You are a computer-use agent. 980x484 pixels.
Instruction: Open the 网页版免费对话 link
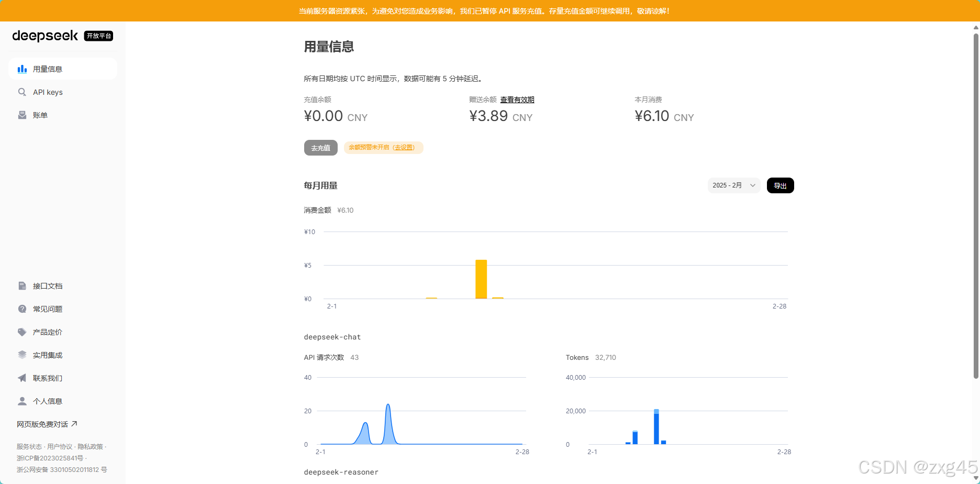click(47, 424)
